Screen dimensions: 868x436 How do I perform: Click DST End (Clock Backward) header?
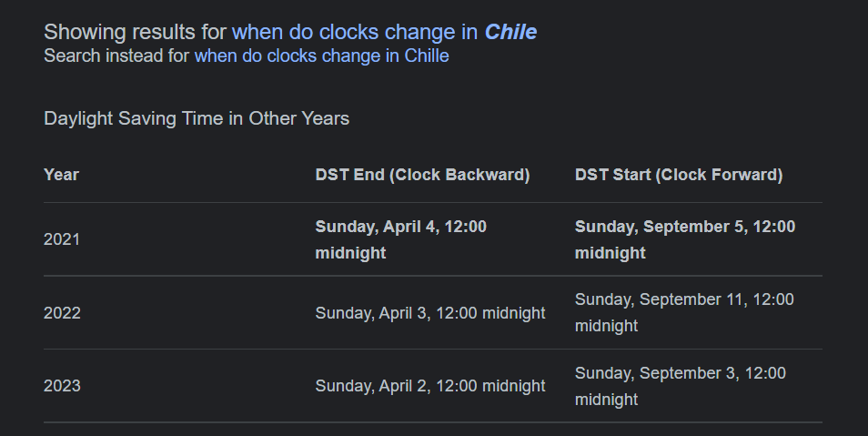[422, 175]
